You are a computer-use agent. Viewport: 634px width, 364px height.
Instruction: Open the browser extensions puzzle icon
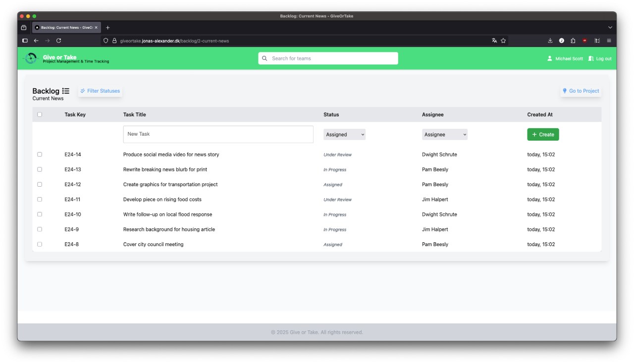pos(573,41)
